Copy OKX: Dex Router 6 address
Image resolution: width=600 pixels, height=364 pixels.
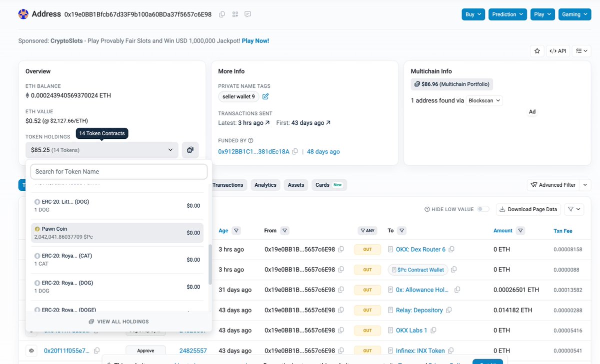(x=451, y=249)
